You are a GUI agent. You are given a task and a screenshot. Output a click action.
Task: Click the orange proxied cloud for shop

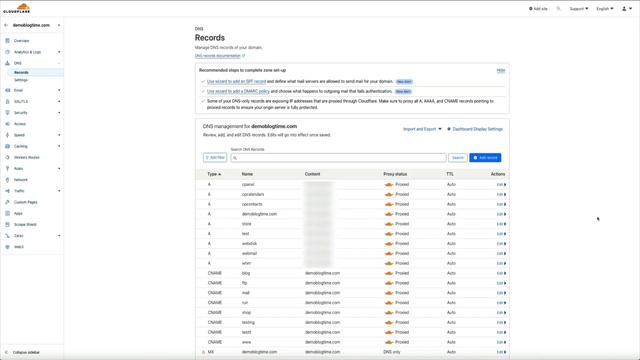(389, 313)
